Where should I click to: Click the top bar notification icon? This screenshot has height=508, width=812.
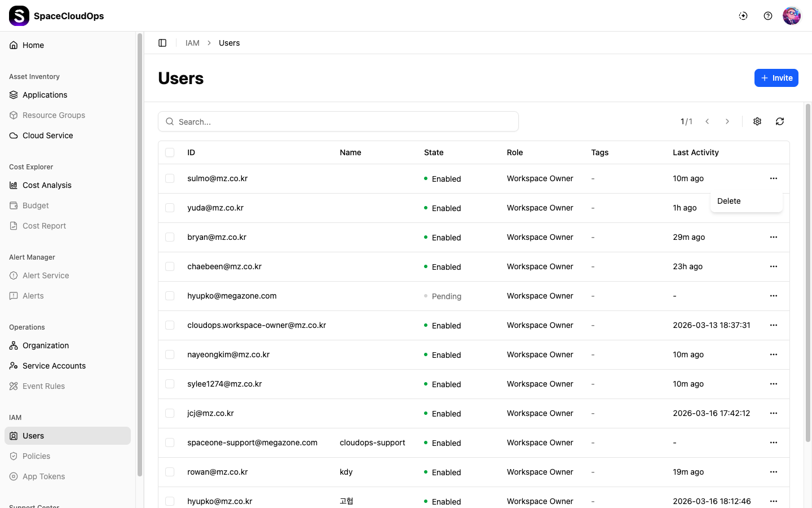tap(743, 16)
